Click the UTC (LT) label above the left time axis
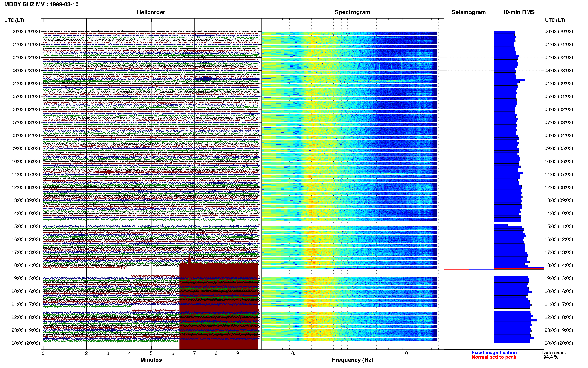 (x=14, y=20)
